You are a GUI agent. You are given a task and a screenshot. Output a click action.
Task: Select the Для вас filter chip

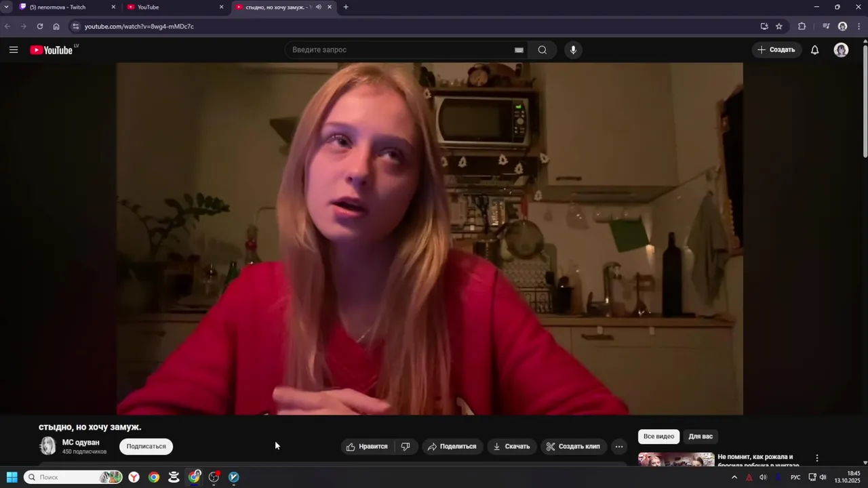click(x=701, y=436)
